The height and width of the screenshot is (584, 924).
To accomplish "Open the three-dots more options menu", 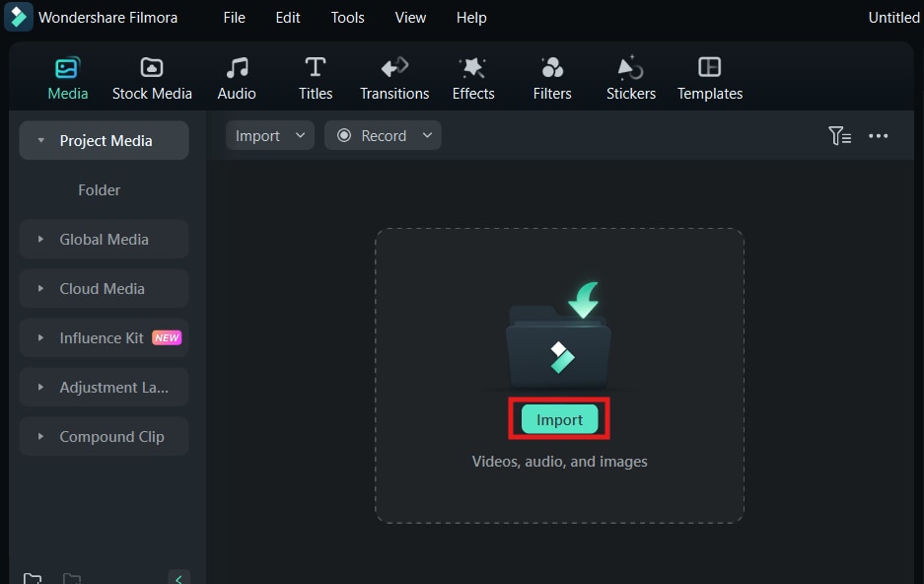I will [878, 136].
